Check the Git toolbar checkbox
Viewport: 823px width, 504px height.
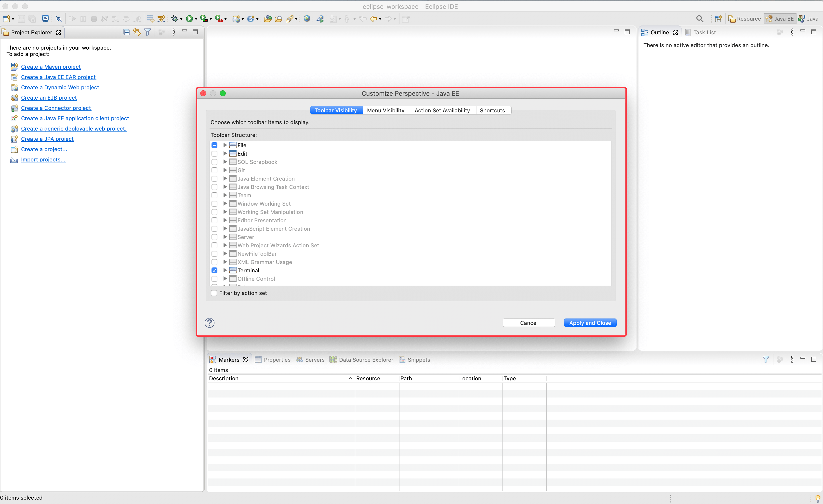pos(214,170)
